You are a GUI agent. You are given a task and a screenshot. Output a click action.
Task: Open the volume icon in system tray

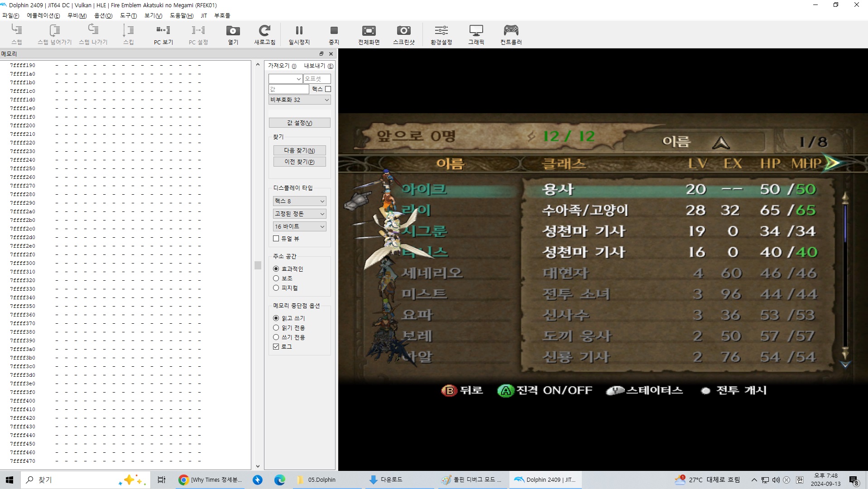point(776,480)
